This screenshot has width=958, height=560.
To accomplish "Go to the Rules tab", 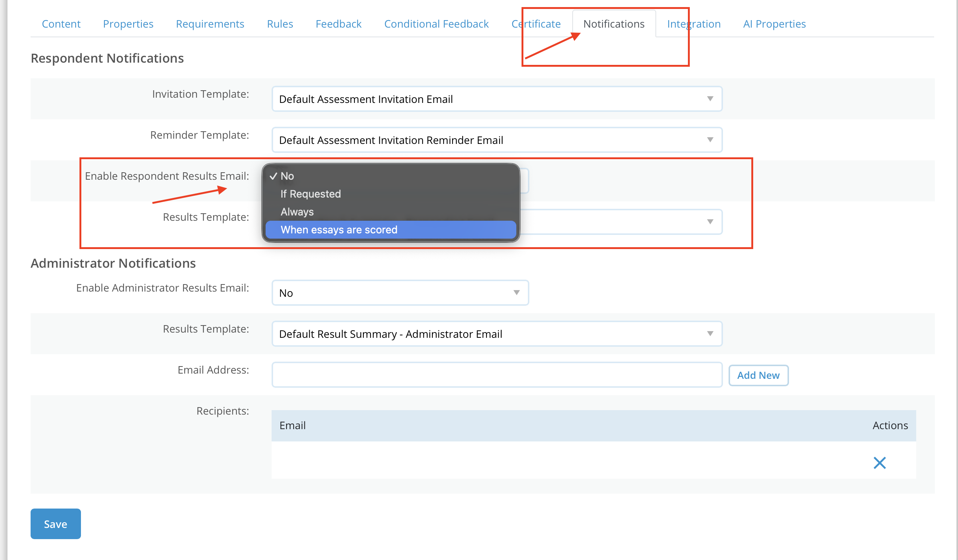I will pyautogui.click(x=280, y=24).
